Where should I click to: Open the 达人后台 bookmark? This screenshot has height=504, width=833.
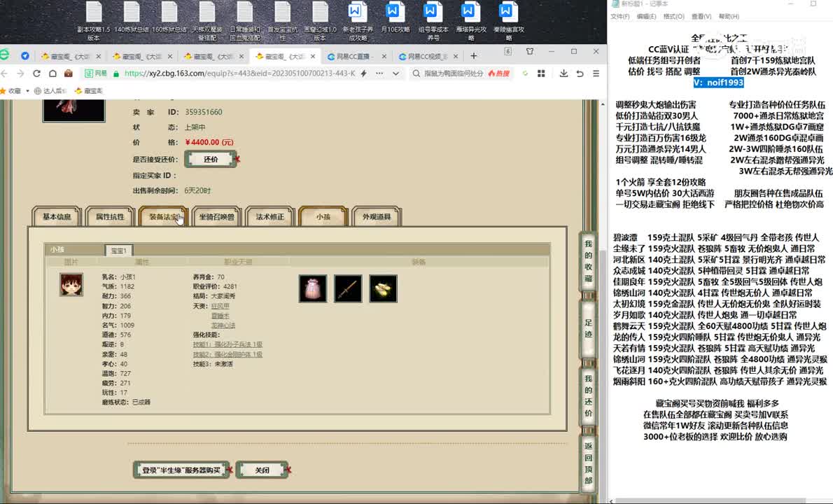[x=51, y=91]
